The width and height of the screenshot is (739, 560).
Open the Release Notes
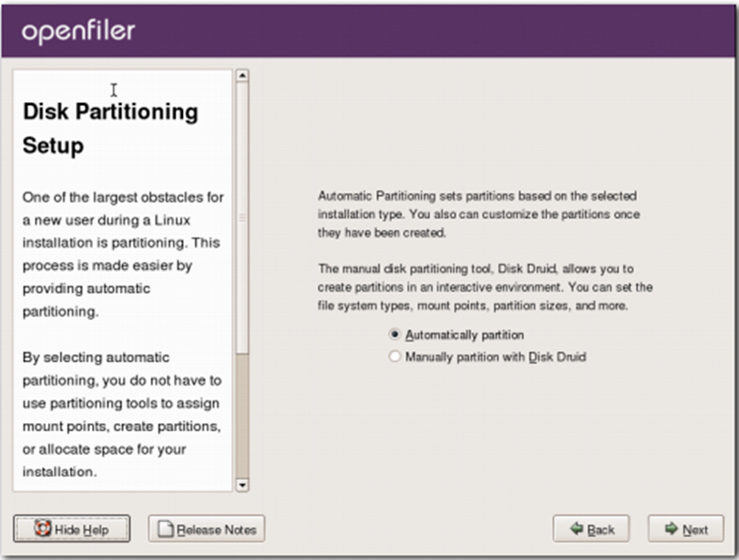pyautogui.click(x=206, y=528)
